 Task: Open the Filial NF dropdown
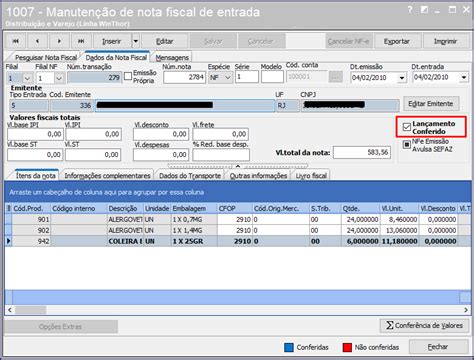(59, 79)
